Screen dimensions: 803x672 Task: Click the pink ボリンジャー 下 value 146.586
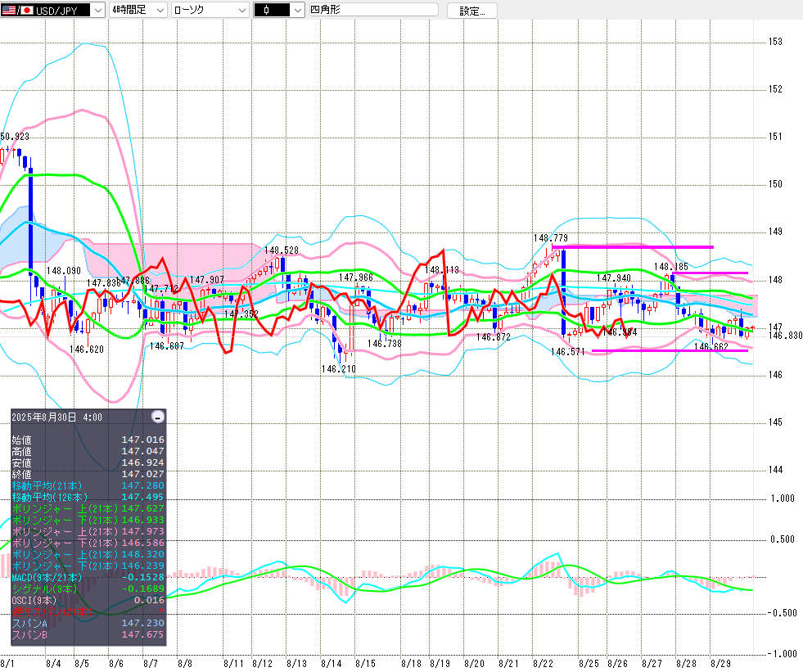coord(143,543)
